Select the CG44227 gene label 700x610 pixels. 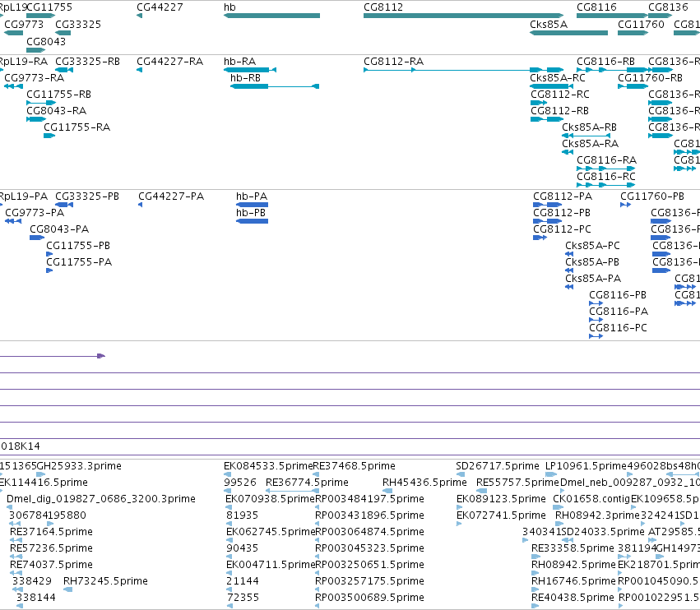pos(160,7)
